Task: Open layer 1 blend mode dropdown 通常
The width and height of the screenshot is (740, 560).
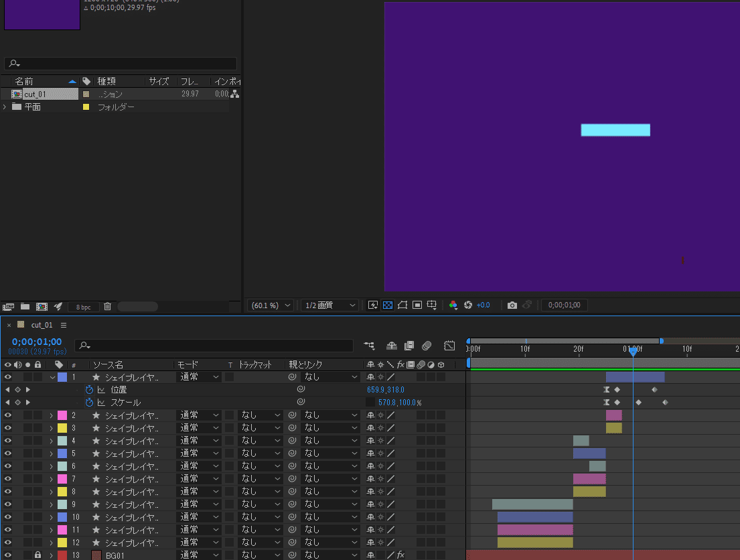Action: (x=199, y=377)
